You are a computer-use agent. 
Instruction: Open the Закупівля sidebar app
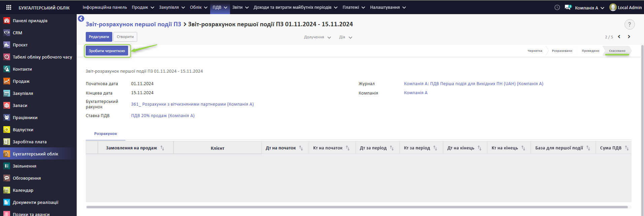[x=23, y=93]
